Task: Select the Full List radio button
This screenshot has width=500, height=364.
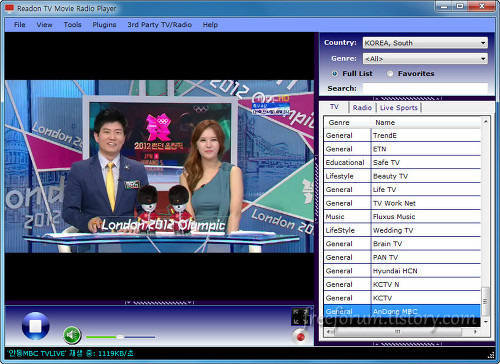Action: pyautogui.click(x=335, y=74)
